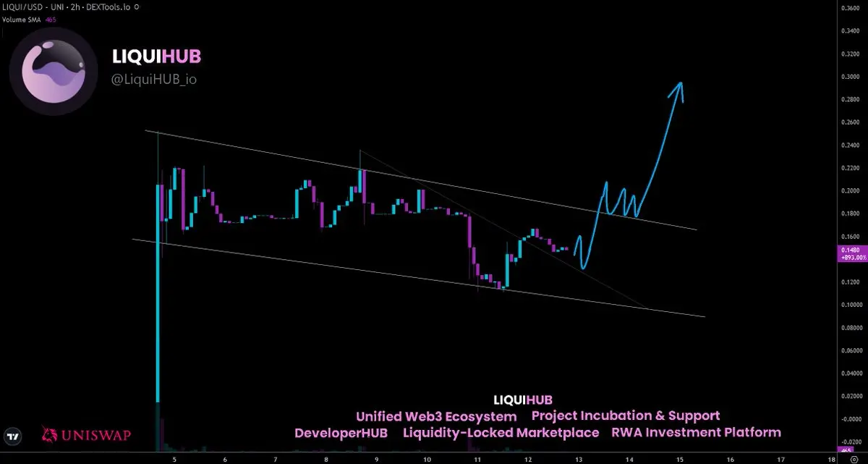Click the TradingView logo icon

[12, 436]
